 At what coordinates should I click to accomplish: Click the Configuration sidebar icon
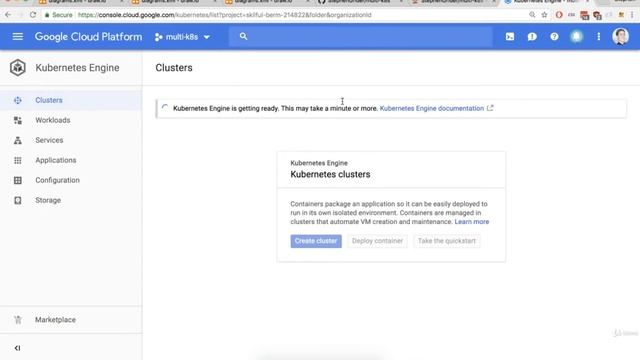(x=18, y=180)
